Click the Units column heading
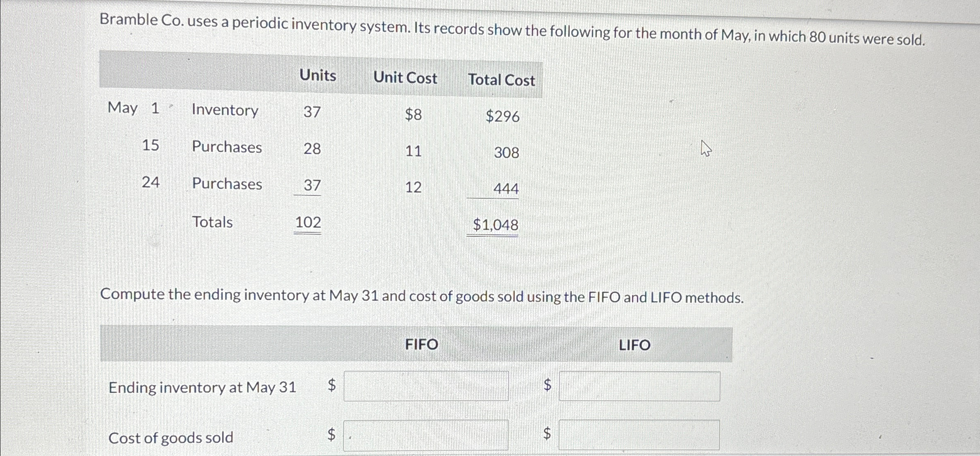Image resolution: width=980 pixels, height=456 pixels. (x=317, y=76)
